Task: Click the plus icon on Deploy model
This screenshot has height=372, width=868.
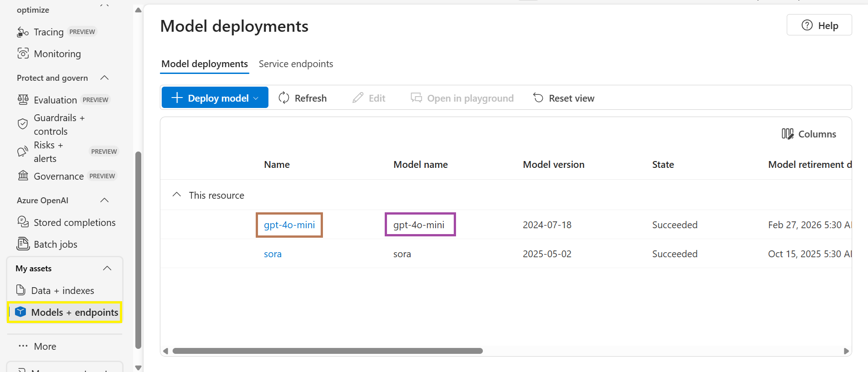Action: (x=177, y=98)
